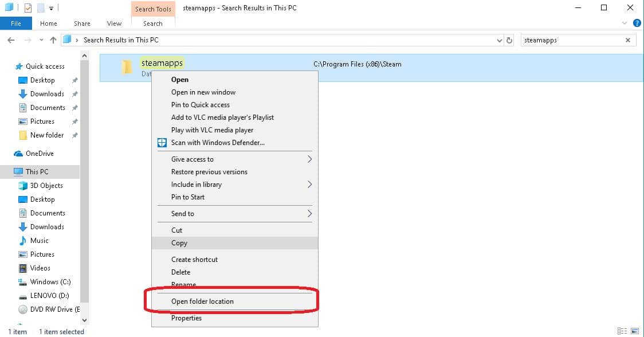Viewport: 644px width, 337px height.
Task: Choose Delete from the context menu
Action: (234, 272)
